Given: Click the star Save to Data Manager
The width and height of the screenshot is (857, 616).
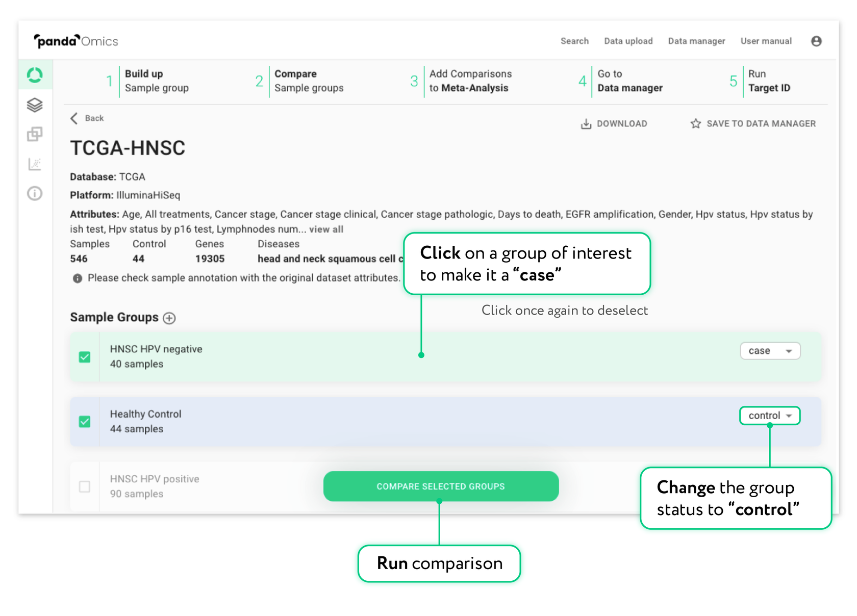Looking at the screenshot, I should tap(753, 123).
